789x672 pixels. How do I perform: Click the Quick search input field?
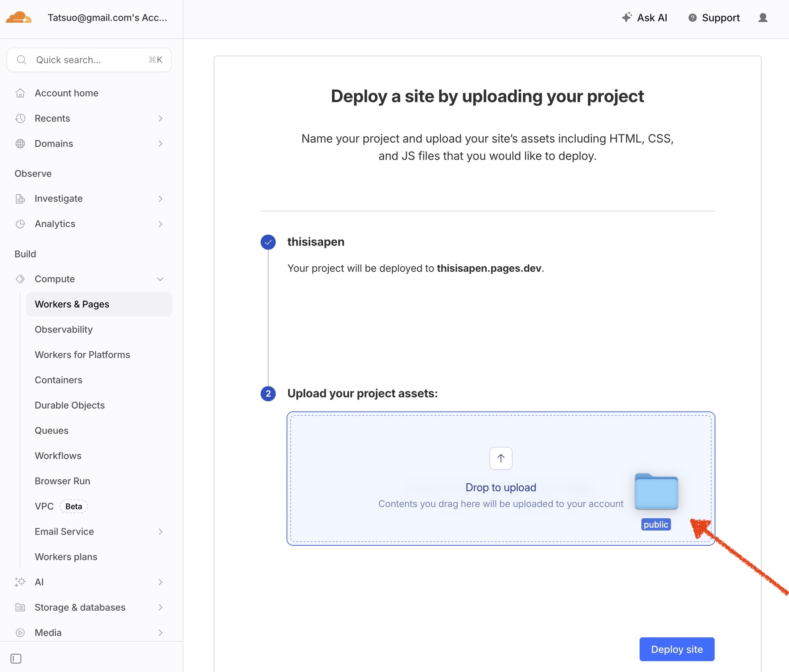coord(89,60)
